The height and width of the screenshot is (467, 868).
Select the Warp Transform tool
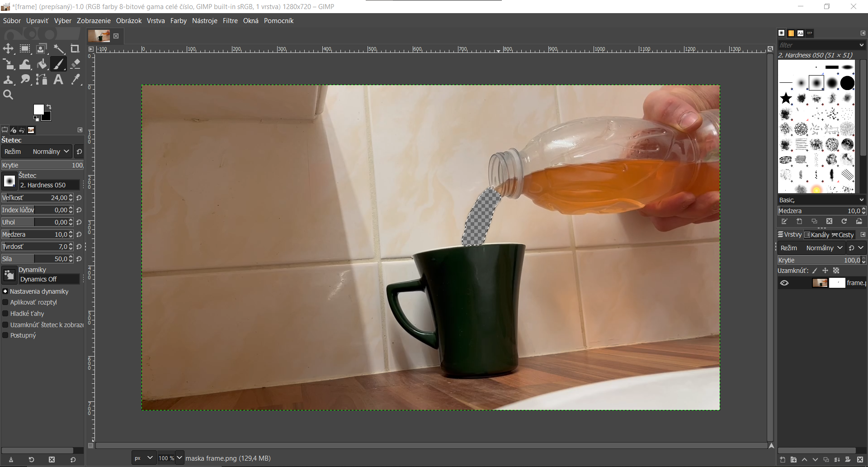point(25,64)
